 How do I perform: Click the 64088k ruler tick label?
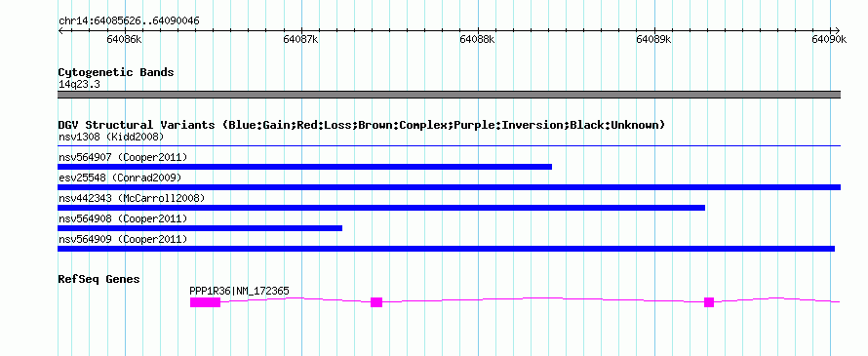477,39
